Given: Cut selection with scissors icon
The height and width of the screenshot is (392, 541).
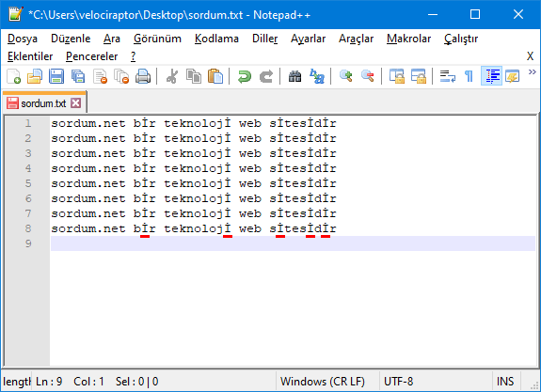Looking at the screenshot, I should tap(172, 76).
